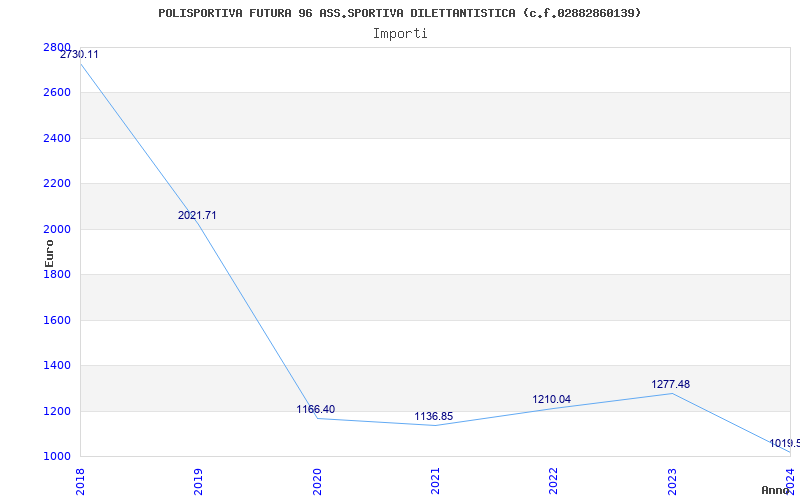
Task: Click the 2000 y-axis value
Action: (57, 229)
